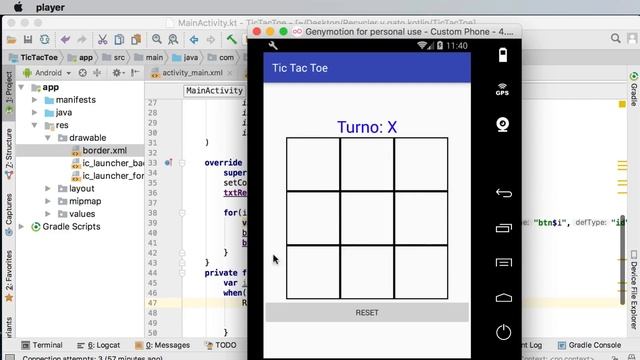640x360 pixels.
Task: Open the Structure side panel tab
Action: point(9,153)
